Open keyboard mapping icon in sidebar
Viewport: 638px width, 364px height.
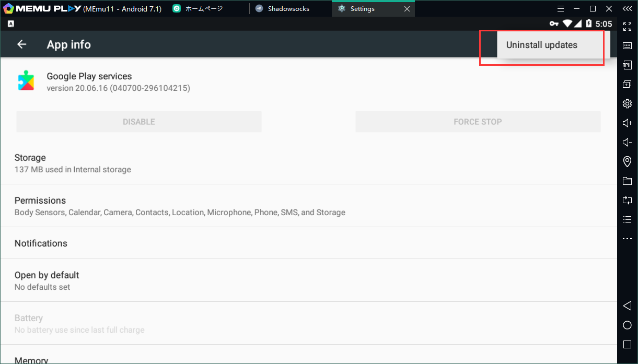coord(627,46)
